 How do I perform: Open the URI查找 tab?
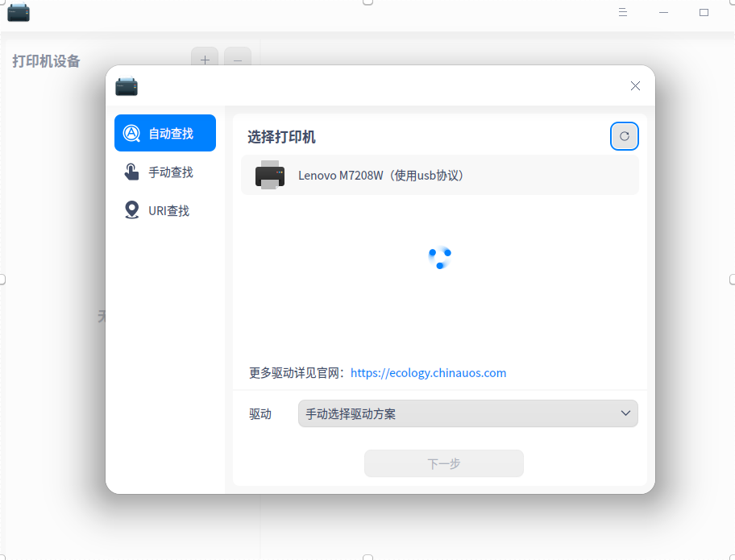point(165,210)
